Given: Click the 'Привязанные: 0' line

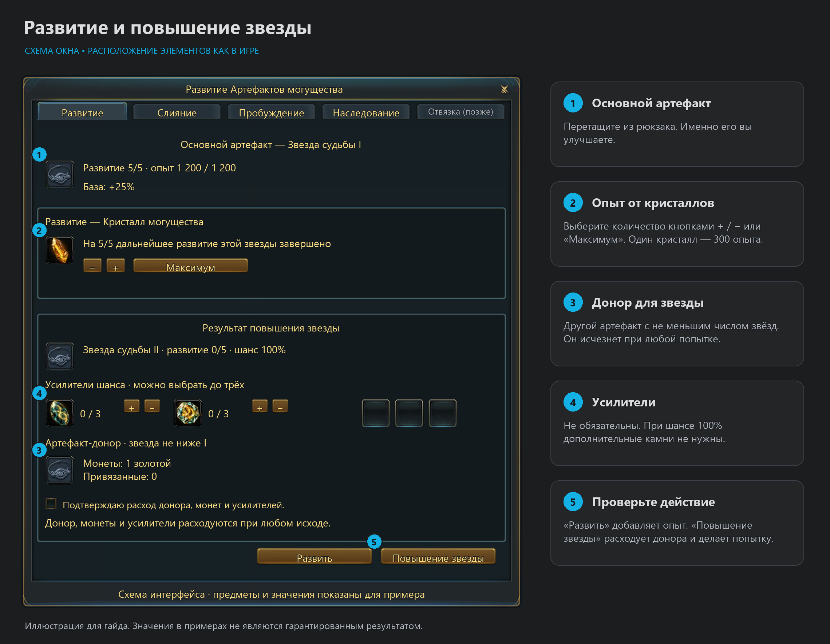Looking at the screenshot, I should click(x=120, y=477).
